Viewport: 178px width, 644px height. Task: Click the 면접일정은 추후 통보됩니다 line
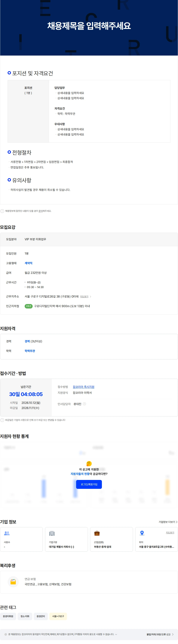click(27, 168)
